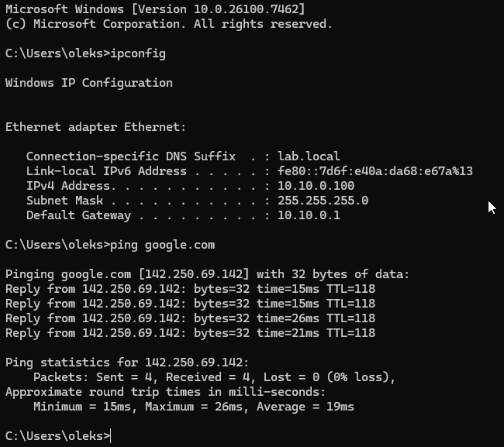The image size is (504, 447).
Task: Click the command prompt cursor on the last line
Action: [x=111, y=436]
